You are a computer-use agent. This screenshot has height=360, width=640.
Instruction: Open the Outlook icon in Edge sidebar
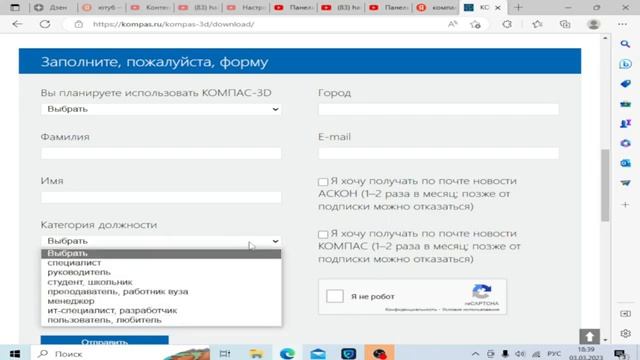[625, 163]
